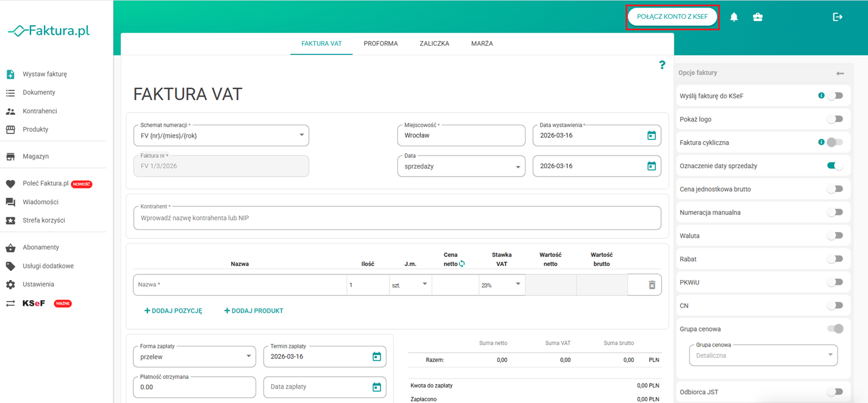Switch to the ZALICZKA tab
Viewport: 868px width, 403px height.
tap(434, 43)
